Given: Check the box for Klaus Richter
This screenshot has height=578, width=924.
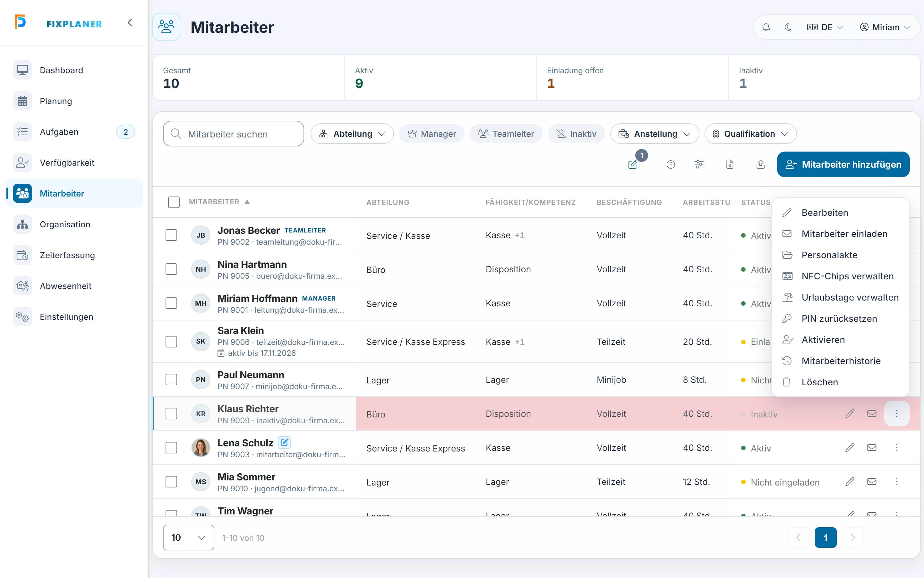Looking at the screenshot, I should (x=171, y=414).
